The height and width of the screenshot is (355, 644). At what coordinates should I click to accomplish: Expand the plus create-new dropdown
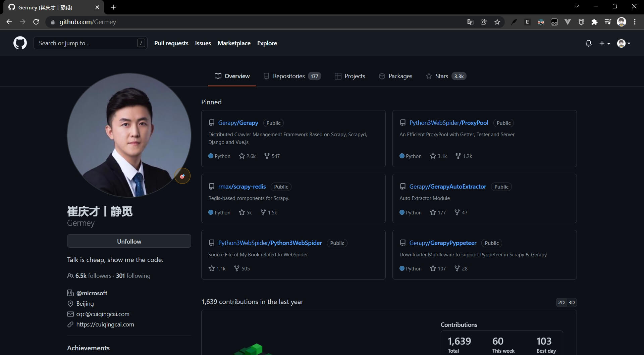click(605, 43)
